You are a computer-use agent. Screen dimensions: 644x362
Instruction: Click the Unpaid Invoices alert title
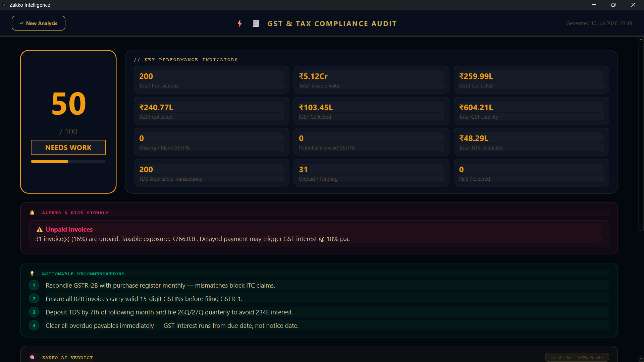[x=69, y=230]
